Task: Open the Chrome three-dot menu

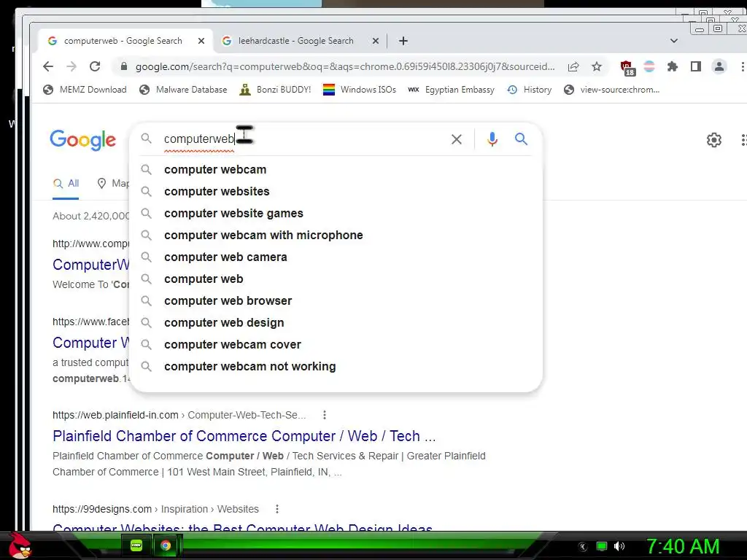Action: [x=742, y=66]
